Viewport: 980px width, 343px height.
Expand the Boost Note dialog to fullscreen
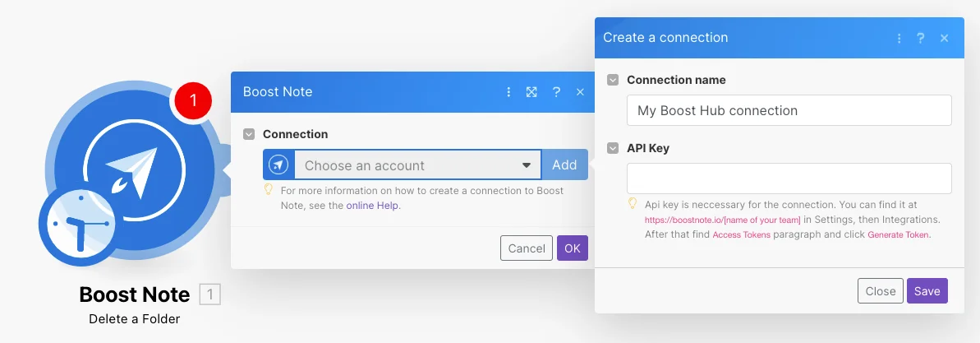[x=531, y=92]
